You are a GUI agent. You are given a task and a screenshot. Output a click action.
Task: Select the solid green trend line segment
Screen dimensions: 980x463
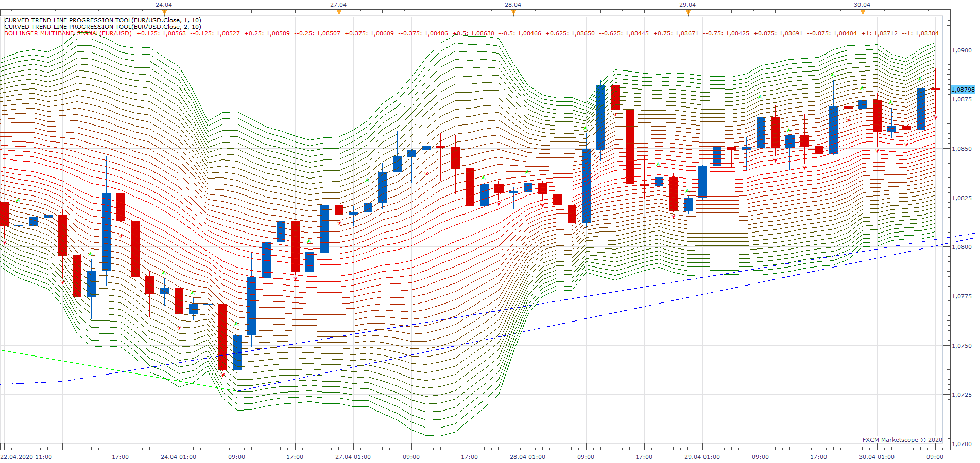pos(118,370)
